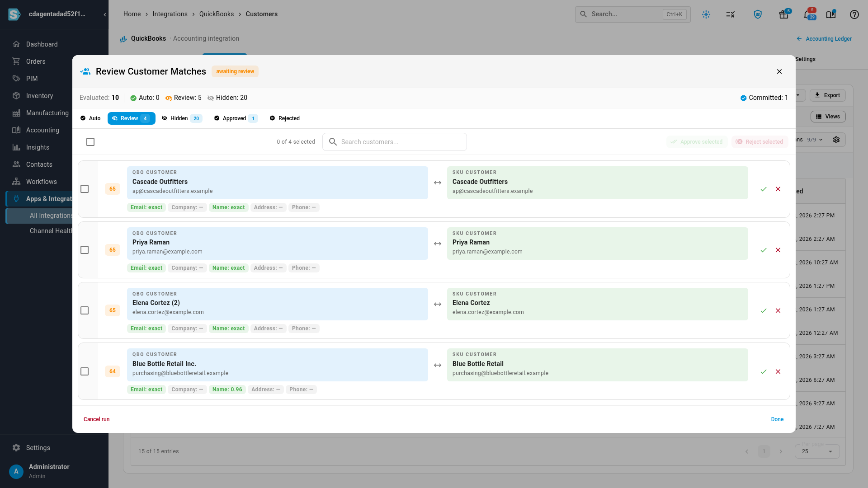Close the Review Customer Matches dialog
The image size is (868, 488).
pyautogui.click(x=779, y=71)
